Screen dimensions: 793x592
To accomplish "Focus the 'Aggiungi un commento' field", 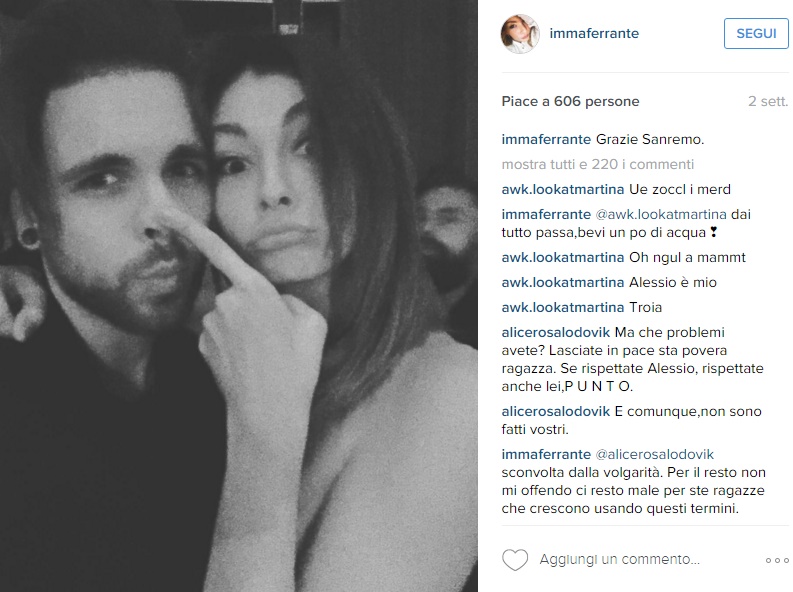I will click(x=620, y=560).
